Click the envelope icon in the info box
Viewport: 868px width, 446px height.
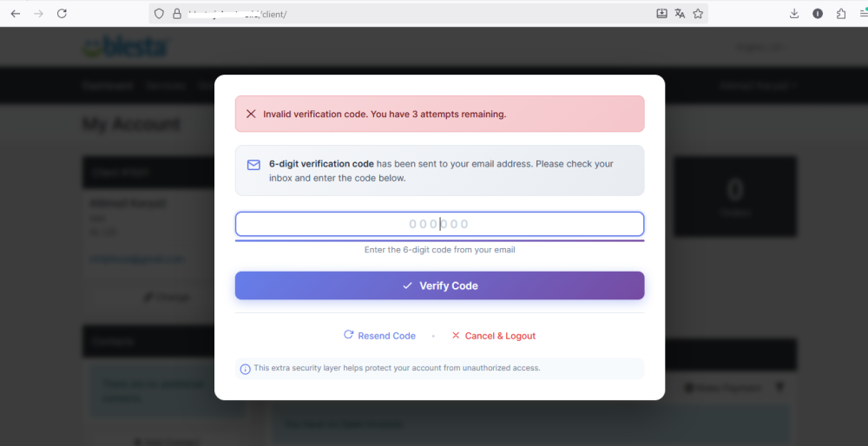click(x=253, y=165)
